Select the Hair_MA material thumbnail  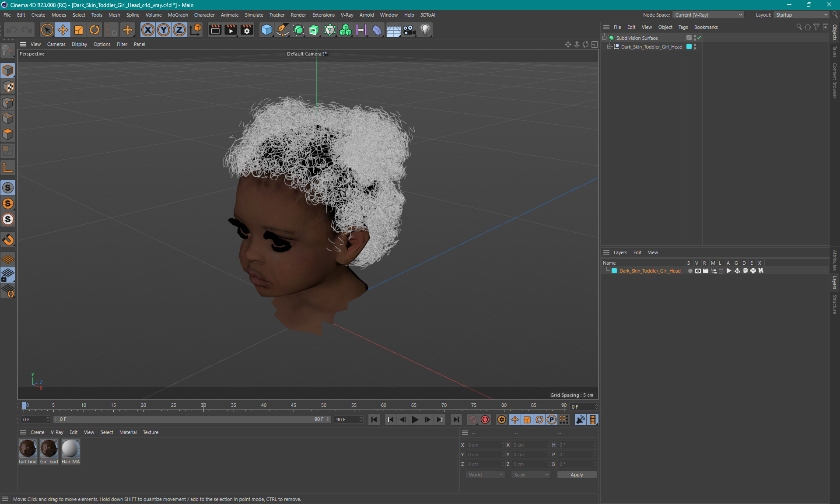coord(70,448)
